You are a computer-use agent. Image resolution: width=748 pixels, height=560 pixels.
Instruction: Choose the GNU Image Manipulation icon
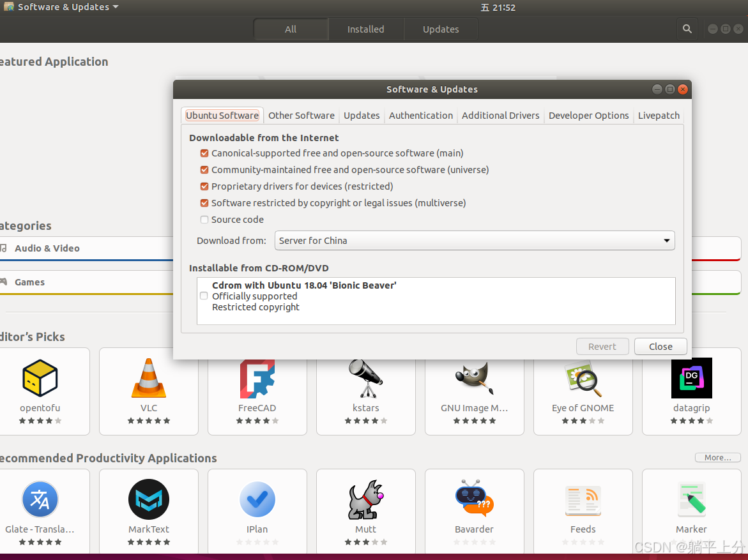pyautogui.click(x=474, y=378)
